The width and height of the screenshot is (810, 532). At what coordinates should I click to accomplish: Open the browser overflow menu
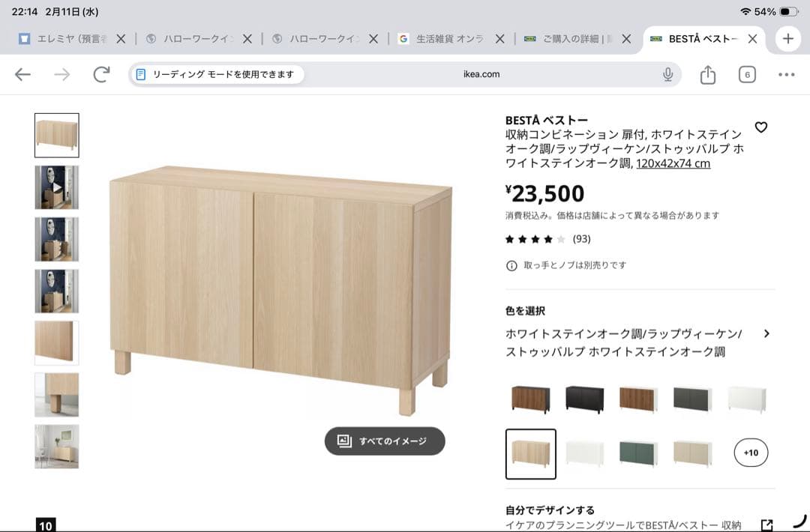[x=786, y=74]
